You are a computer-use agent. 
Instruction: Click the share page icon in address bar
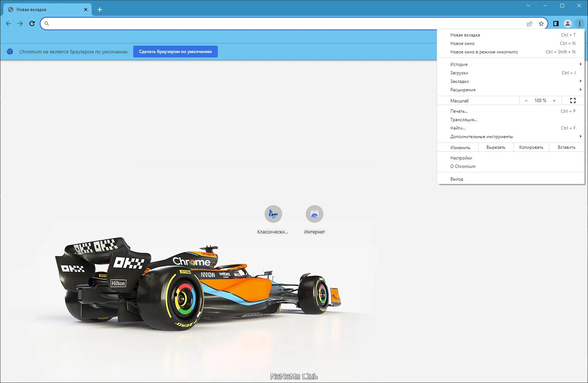[x=529, y=24]
